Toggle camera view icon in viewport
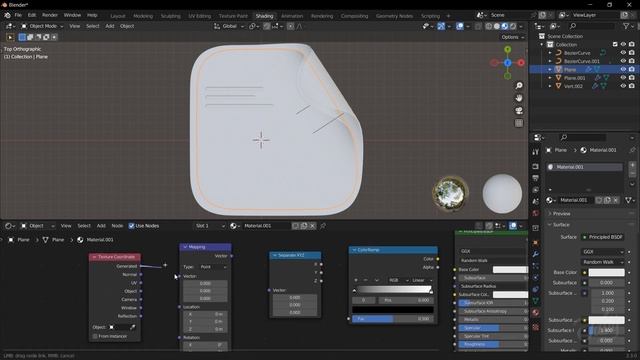The width and height of the screenshot is (640, 360). click(x=519, y=111)
